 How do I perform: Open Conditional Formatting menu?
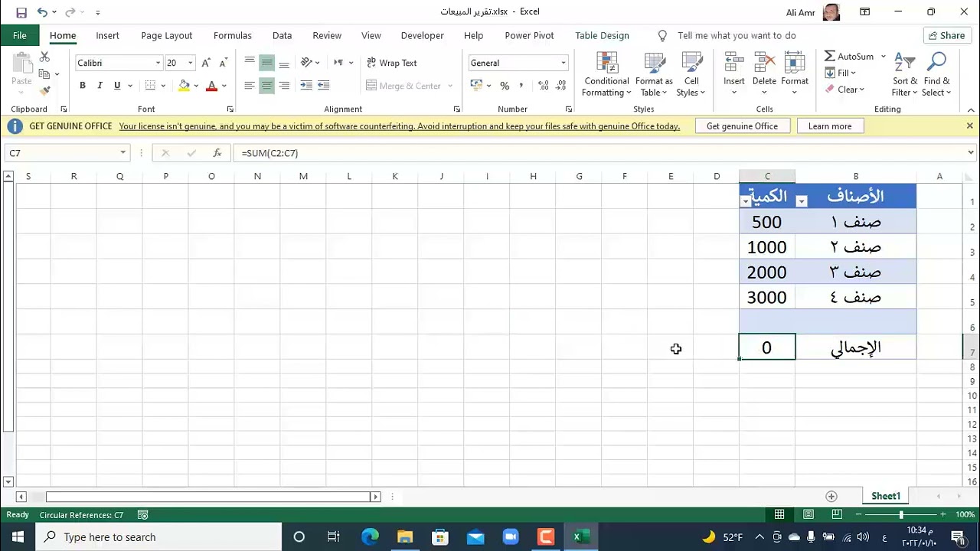point(606,75)
